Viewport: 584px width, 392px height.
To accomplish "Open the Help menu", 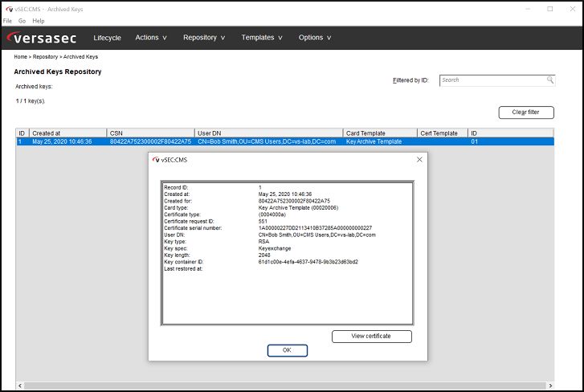I will click(39, 21).
